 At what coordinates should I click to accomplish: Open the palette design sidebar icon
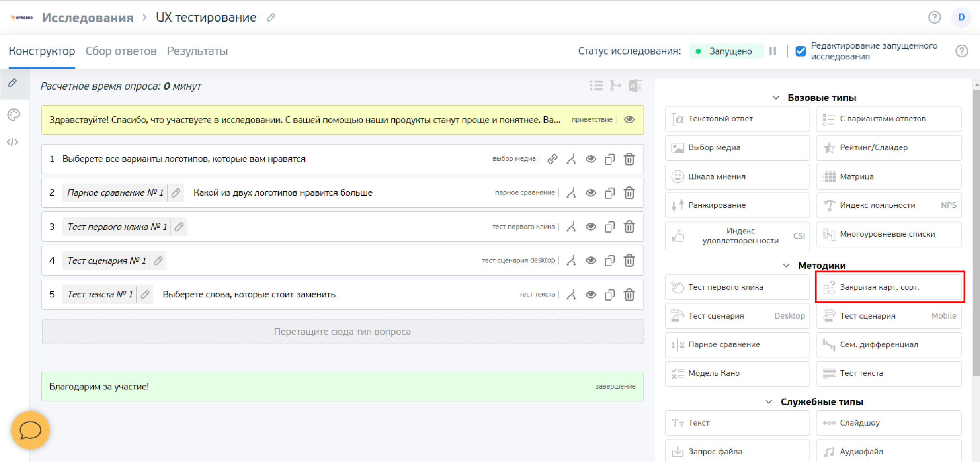tap(14, 115)
